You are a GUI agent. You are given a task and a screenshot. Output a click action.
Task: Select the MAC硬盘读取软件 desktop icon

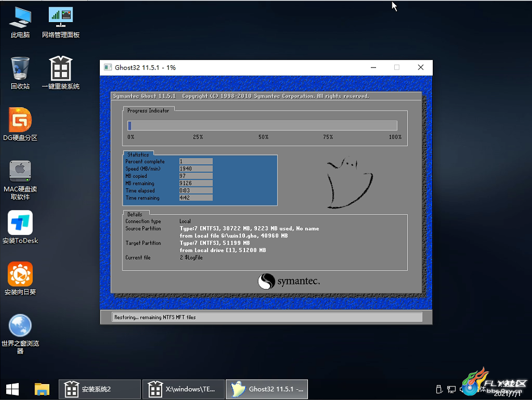pos(20,180)
